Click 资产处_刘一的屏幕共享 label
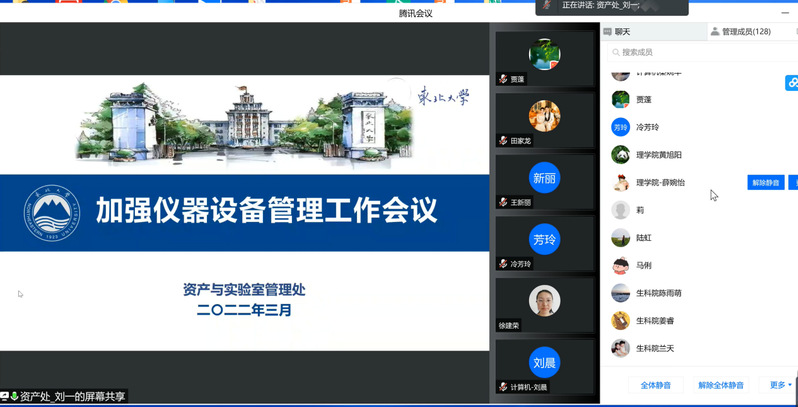 coord(72,397)
